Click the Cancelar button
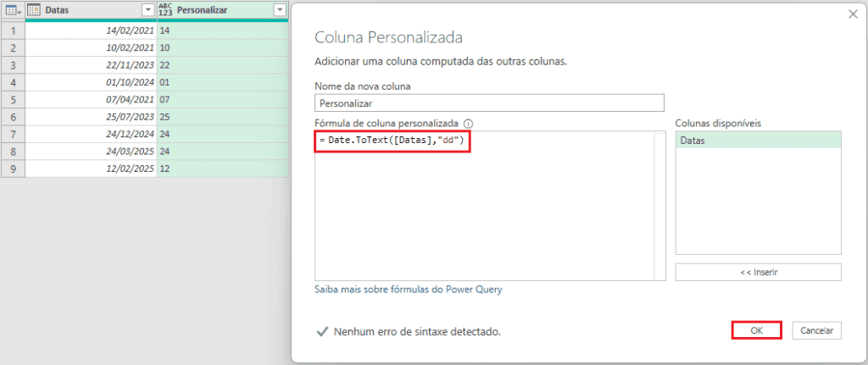 (x=816, y=330)
